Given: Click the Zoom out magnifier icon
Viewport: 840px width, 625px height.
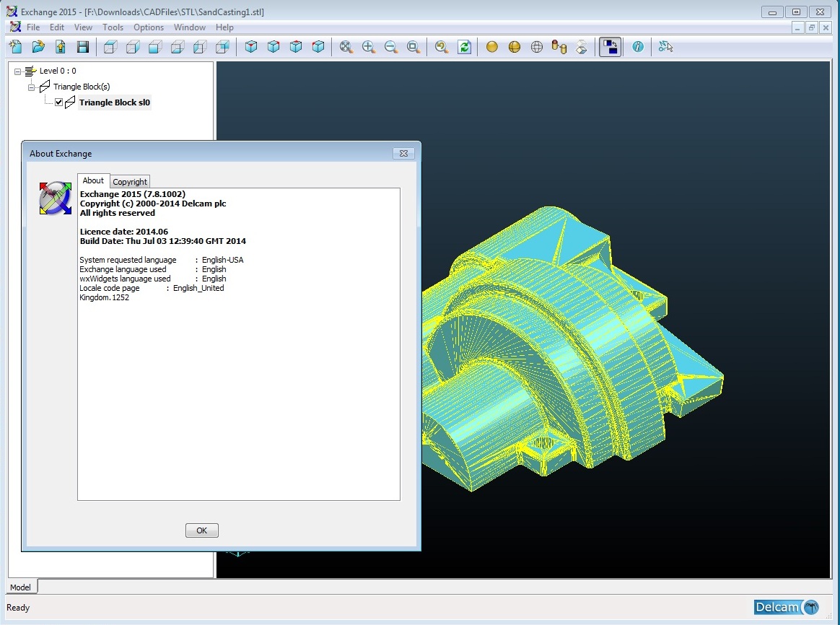Looking at the screenshot, I should tap(391, 47).
